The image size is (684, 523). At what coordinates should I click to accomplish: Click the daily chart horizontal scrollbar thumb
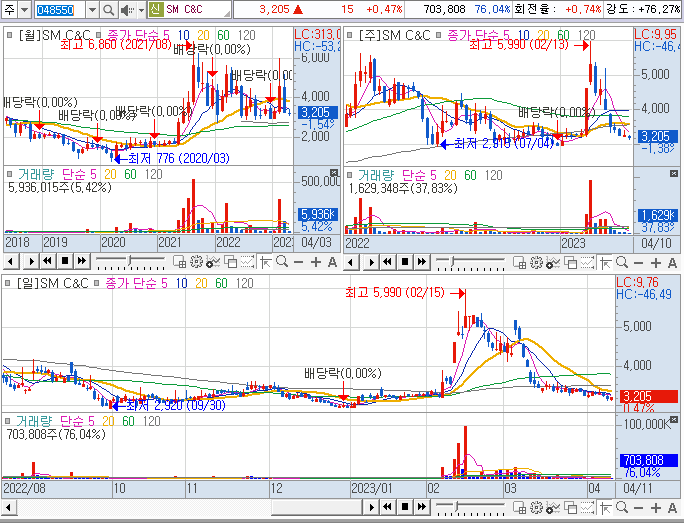pyautogui.click(x=317, y=507)
